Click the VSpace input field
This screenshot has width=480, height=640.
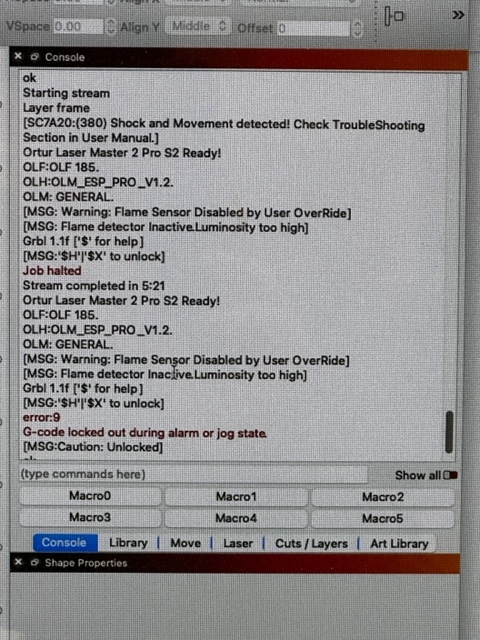[79, 27]
